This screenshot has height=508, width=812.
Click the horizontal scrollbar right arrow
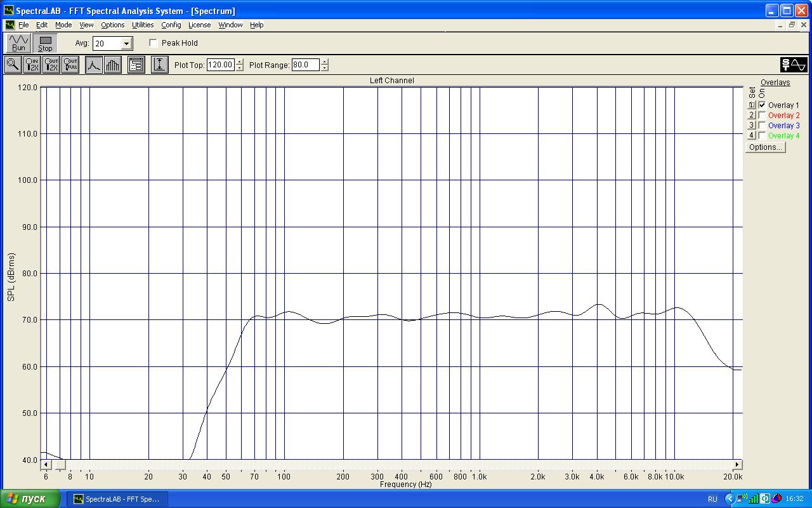point(737,465)
